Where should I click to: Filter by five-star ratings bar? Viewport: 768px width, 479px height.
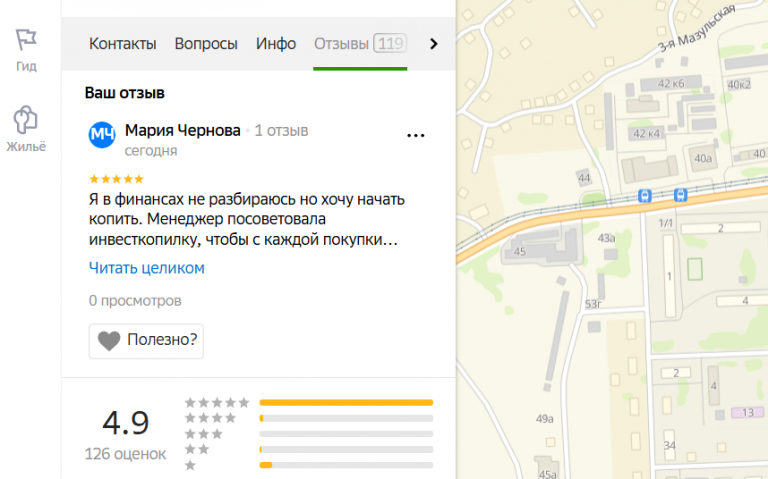pos(346,403)
